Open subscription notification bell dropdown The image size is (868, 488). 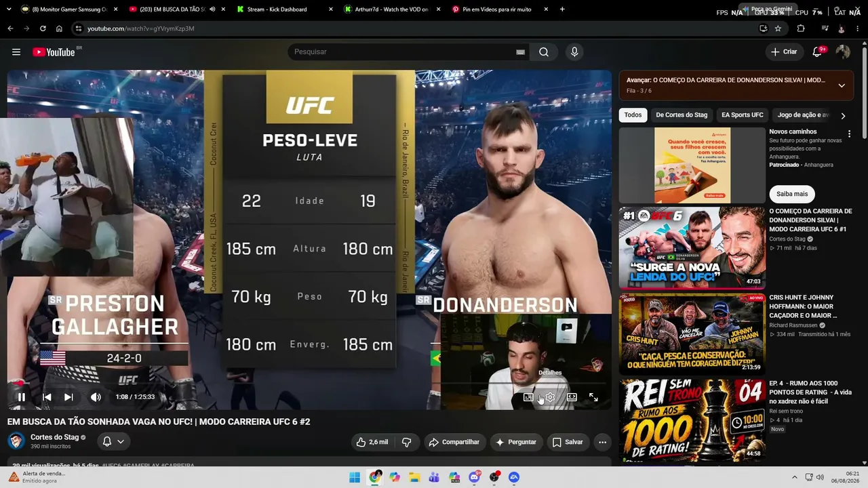[113, 442]
